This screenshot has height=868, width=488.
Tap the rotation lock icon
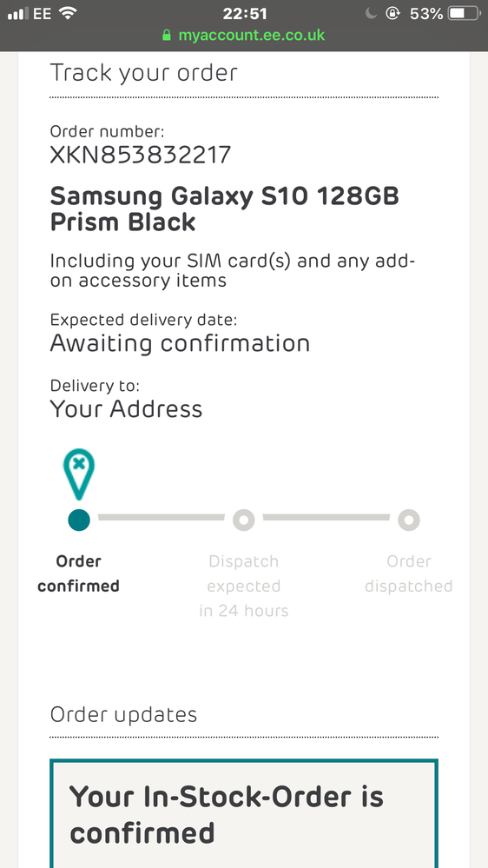point(392,13)
